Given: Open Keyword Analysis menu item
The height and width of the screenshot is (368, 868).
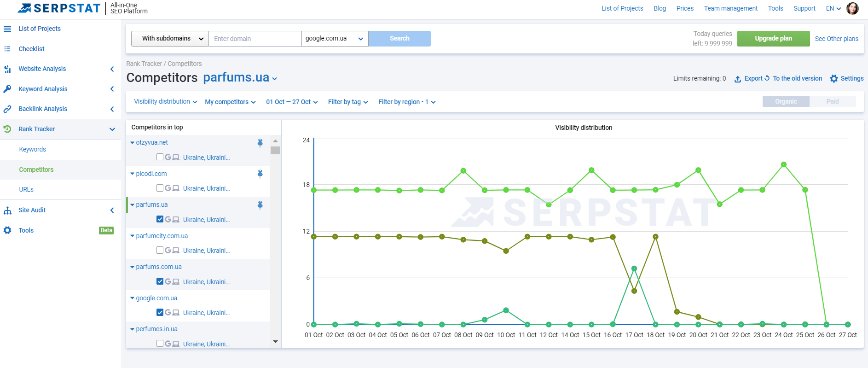Looking at the screenshot, I should (x=43, y=89).
